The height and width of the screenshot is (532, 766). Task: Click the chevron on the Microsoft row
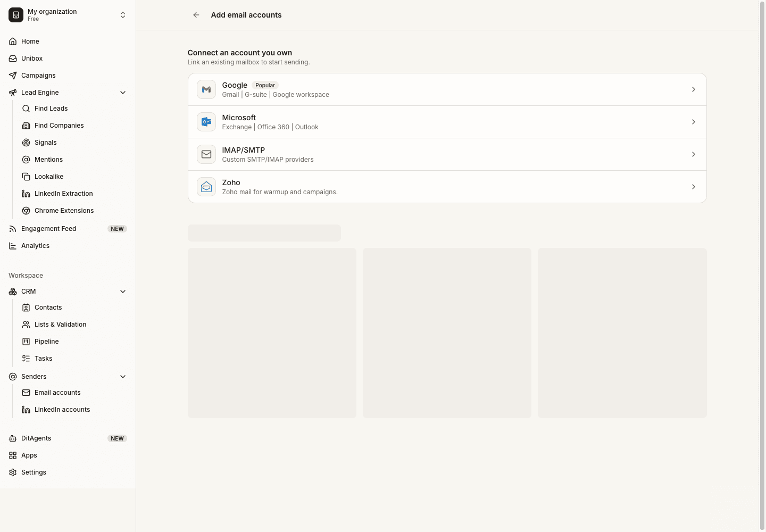(x=694, y=122)
